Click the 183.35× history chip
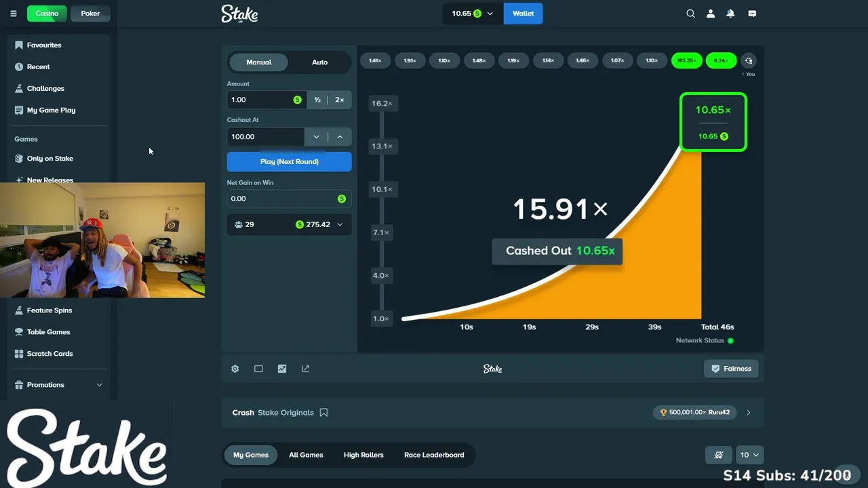The width and height of the screenshot is (868, 488). pos(686,60)
